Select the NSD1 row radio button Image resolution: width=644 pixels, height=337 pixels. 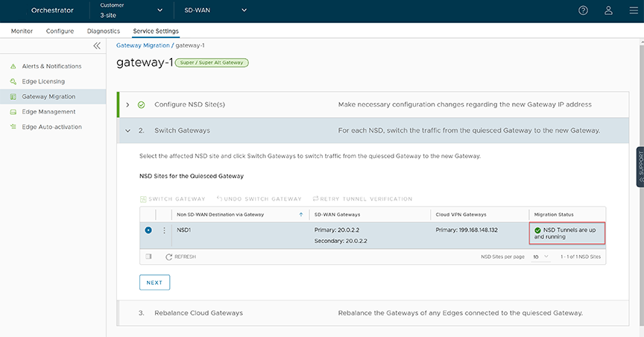(x=148, y=230)
